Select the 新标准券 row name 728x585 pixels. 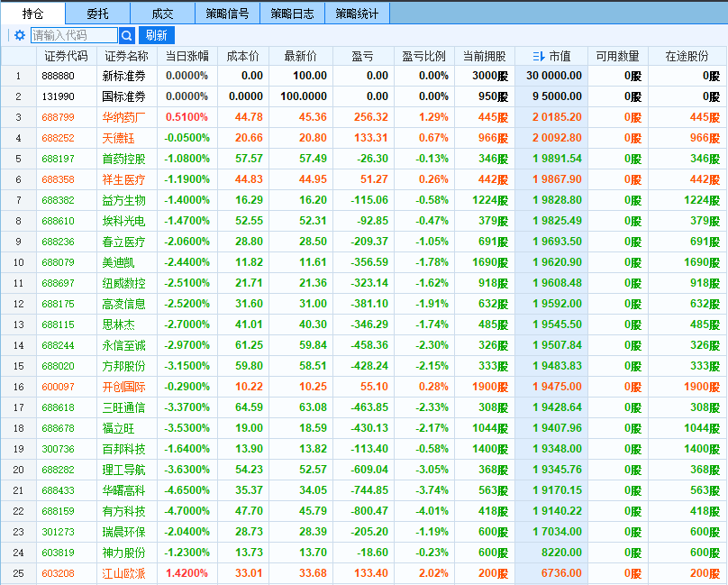pyautogui.click(x=124, y=76)
